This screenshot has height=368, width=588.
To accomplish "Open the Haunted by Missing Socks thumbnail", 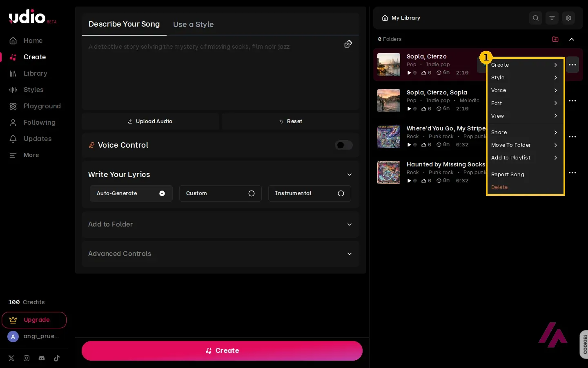I will 389,173.
